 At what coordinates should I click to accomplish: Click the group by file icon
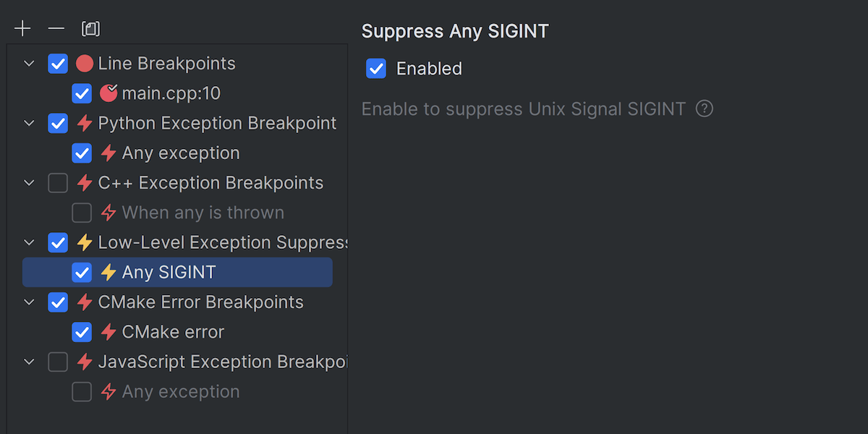91,29
